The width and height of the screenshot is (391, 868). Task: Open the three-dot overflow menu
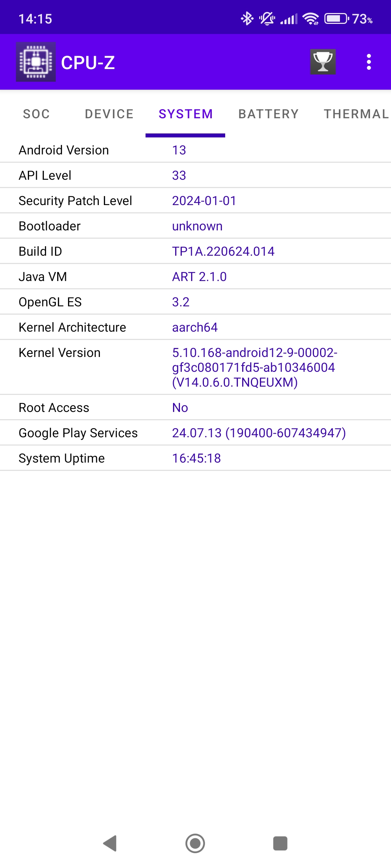369,62
